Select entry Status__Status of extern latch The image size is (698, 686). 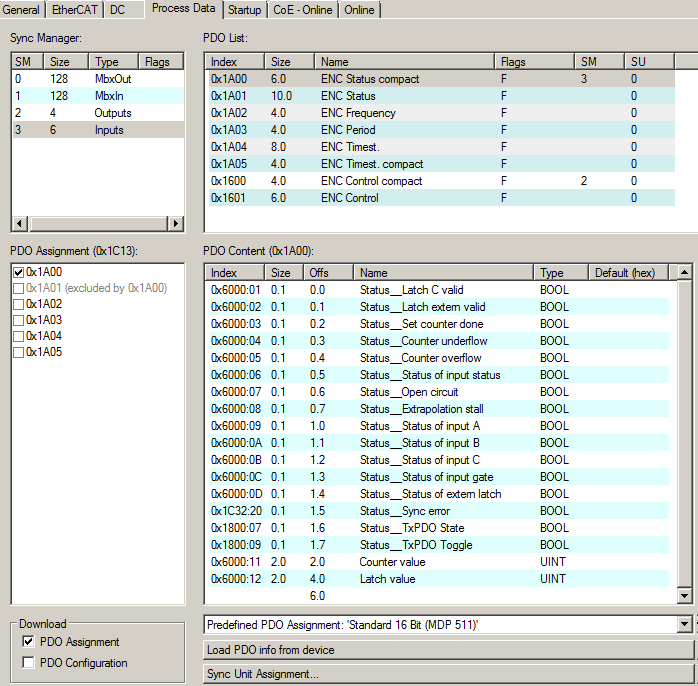tap(439, 494)
